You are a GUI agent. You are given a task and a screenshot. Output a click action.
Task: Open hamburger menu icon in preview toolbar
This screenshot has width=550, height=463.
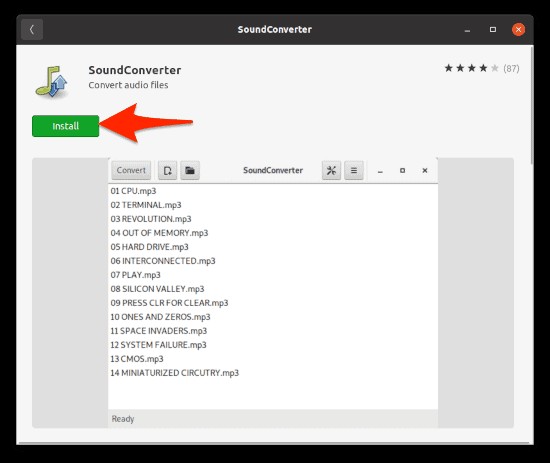coord(354,170)
